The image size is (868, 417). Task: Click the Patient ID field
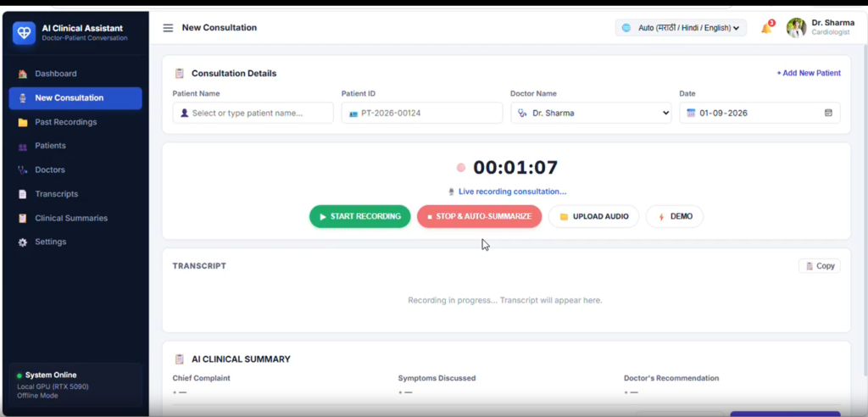(x=422, y=113)
